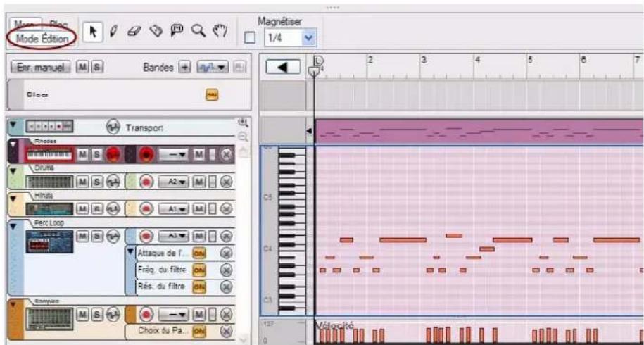Delete the Rhodes lane with X
Screen dimensions: 644x345
click(227, 154)
